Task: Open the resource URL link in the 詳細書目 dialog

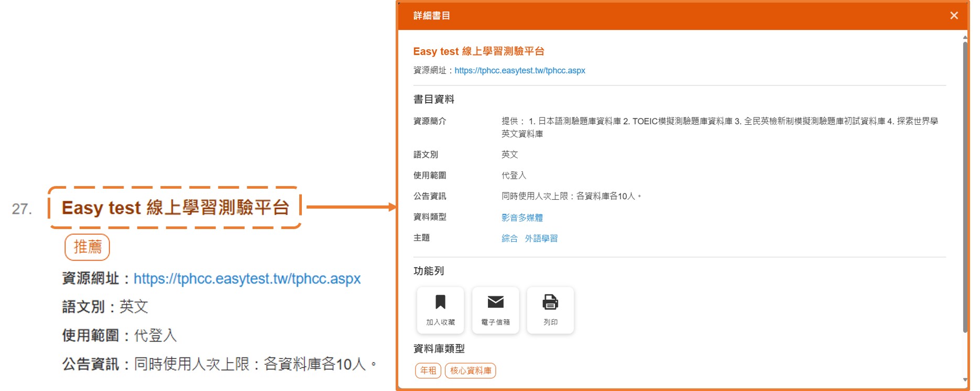Action: [520, 70]
